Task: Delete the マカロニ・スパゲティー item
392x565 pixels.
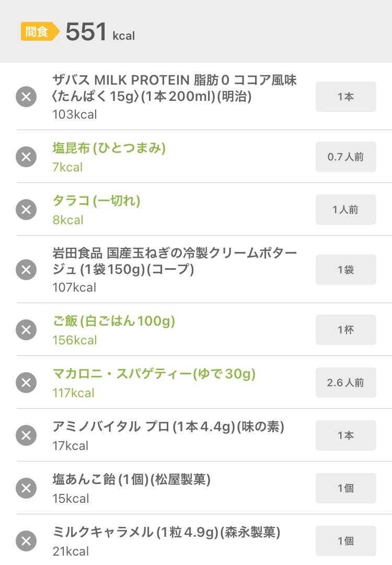Action: click(x=26, y=383)
